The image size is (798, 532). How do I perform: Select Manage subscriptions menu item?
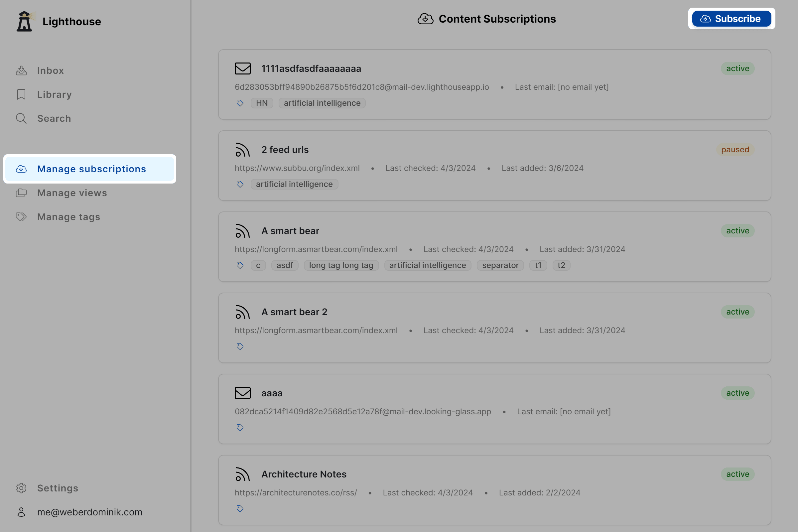point(91,169)
